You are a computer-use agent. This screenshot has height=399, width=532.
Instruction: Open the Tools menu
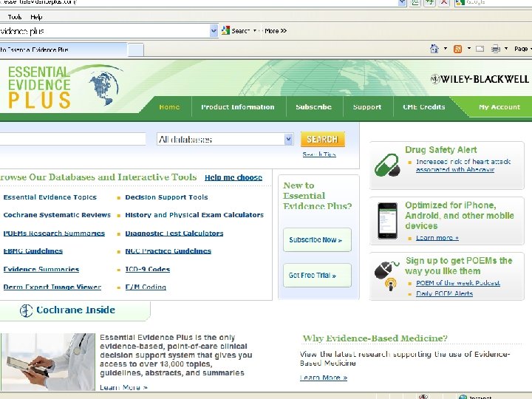point(15,17)
